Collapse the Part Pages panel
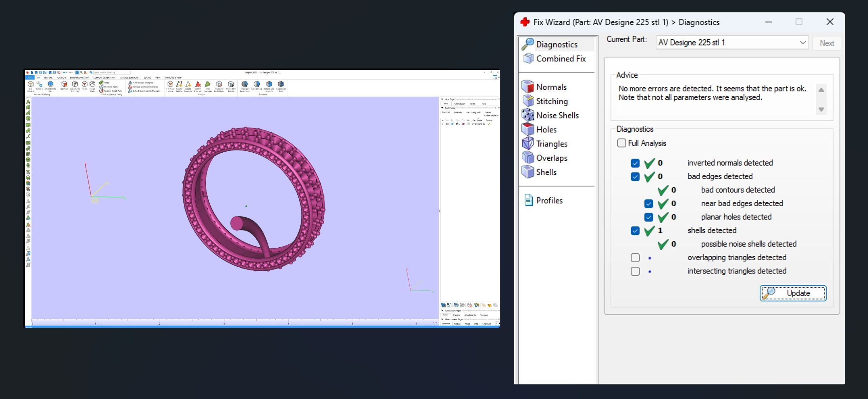 tap(442, 108)
